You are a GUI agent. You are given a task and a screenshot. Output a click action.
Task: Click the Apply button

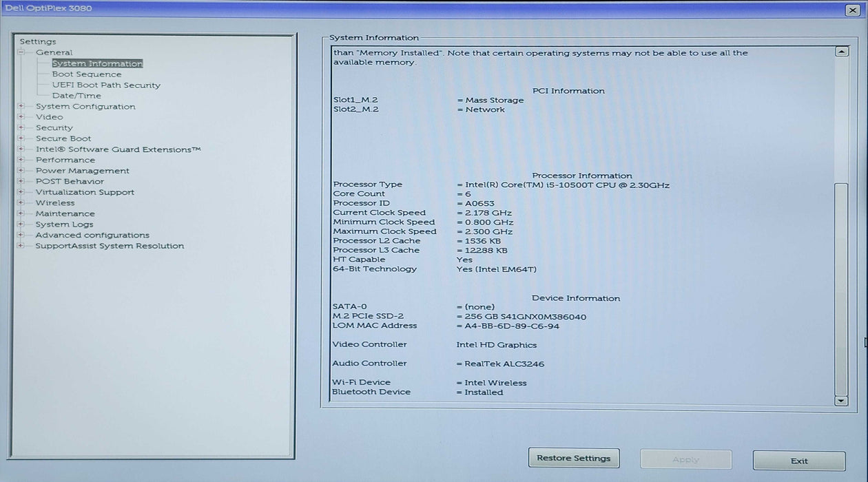[x=686, y=459]
